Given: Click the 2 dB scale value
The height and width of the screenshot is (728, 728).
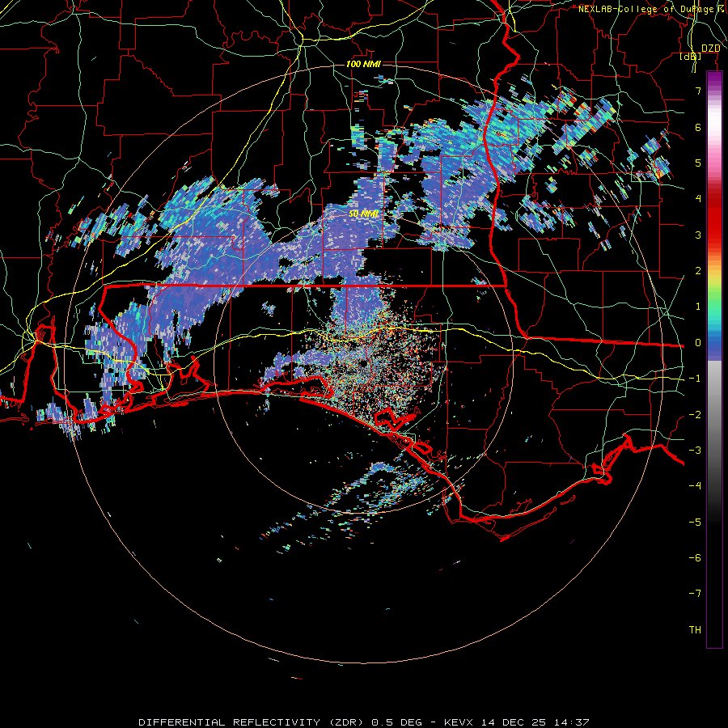Looking at the screenshot, I should [698, 271].
